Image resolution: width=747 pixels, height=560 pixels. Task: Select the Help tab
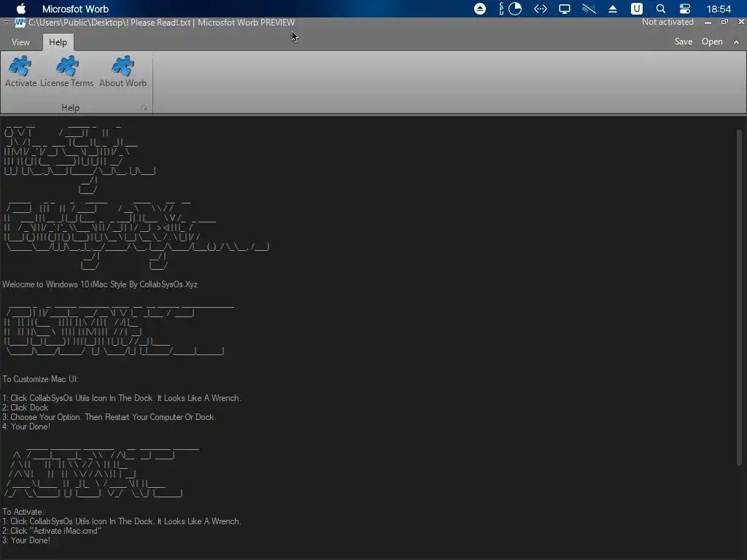point(58,42)
